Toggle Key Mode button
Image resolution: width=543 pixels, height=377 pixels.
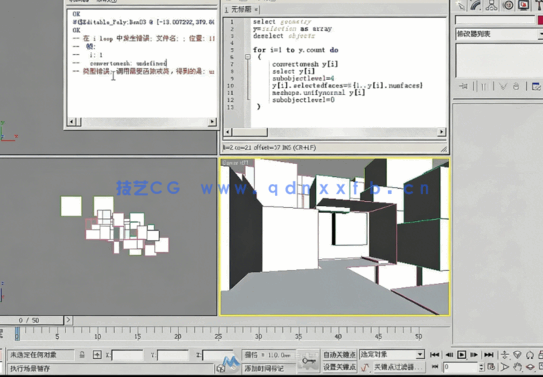(435, 367)
